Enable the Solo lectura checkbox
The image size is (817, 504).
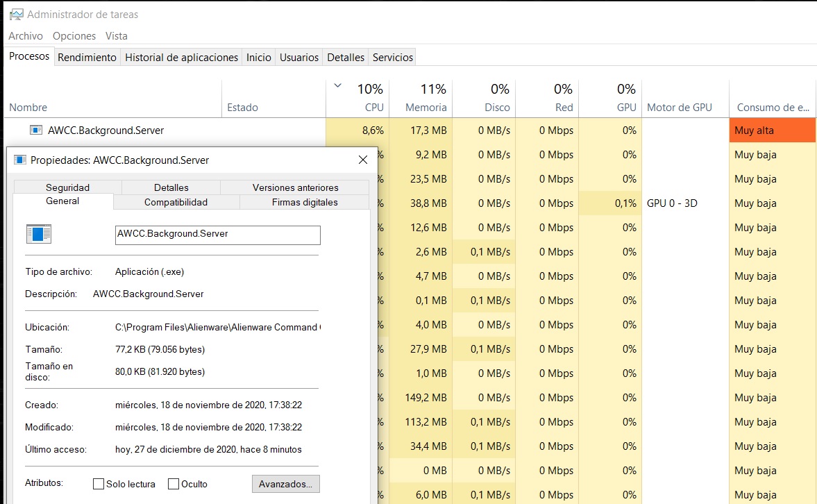point(99,484)
